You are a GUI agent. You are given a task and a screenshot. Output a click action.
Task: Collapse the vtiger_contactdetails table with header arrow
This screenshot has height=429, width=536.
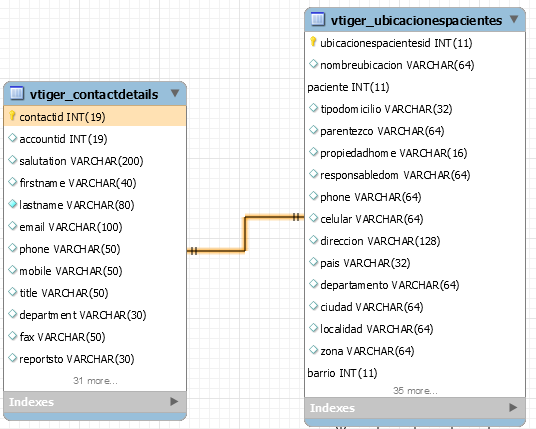pos(175,93)
